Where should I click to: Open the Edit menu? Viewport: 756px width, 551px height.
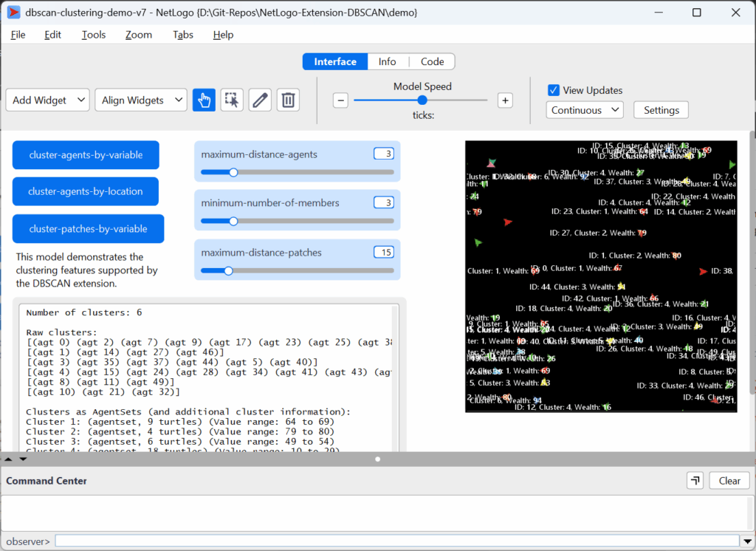(x=52, y=35)
